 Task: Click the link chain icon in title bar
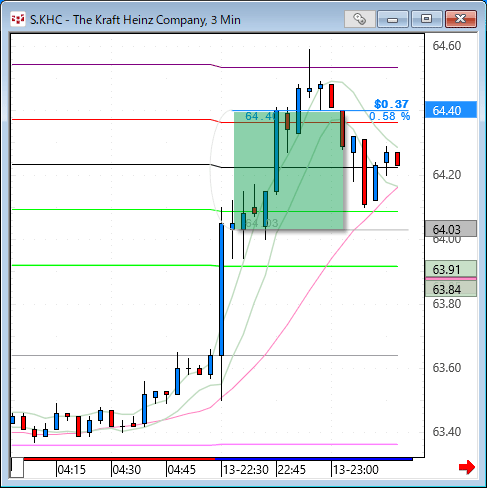tap(359, 19)
